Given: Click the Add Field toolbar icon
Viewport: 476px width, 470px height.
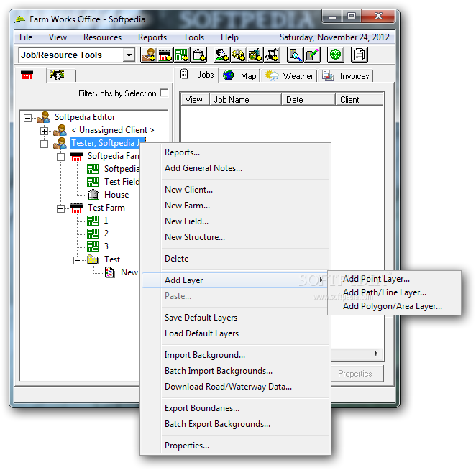Looking at the screenshot, I should point(182,55).
